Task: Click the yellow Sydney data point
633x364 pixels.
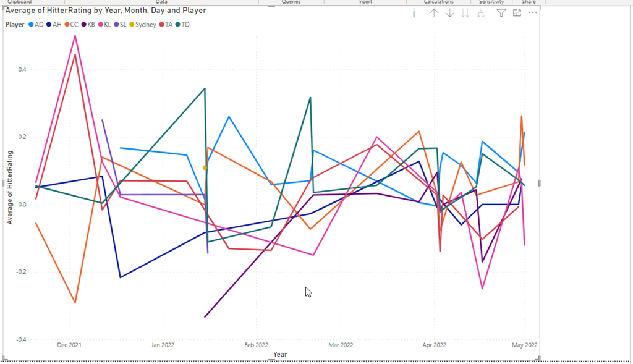Action: click(205, 168)
